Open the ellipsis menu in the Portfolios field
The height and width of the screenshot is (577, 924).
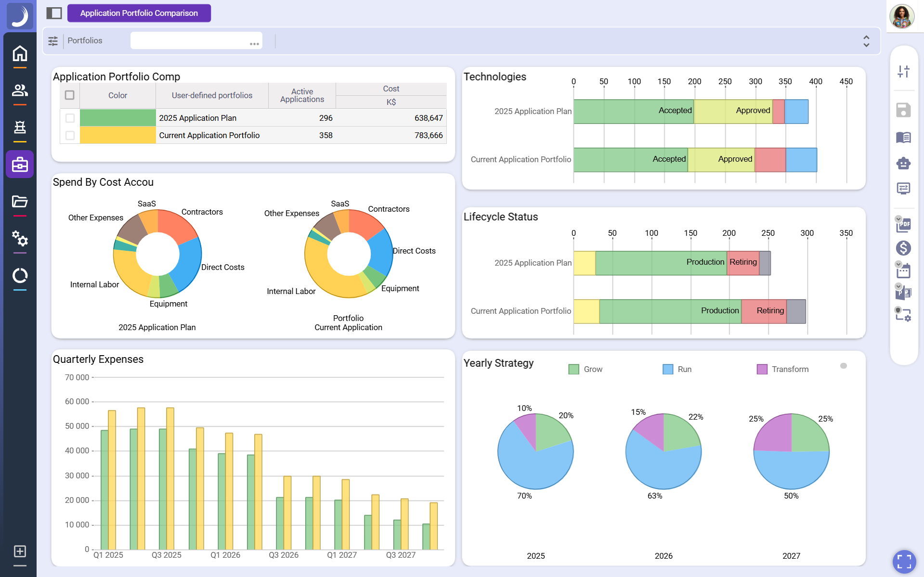pyautogui.click(x=254, y=43)
